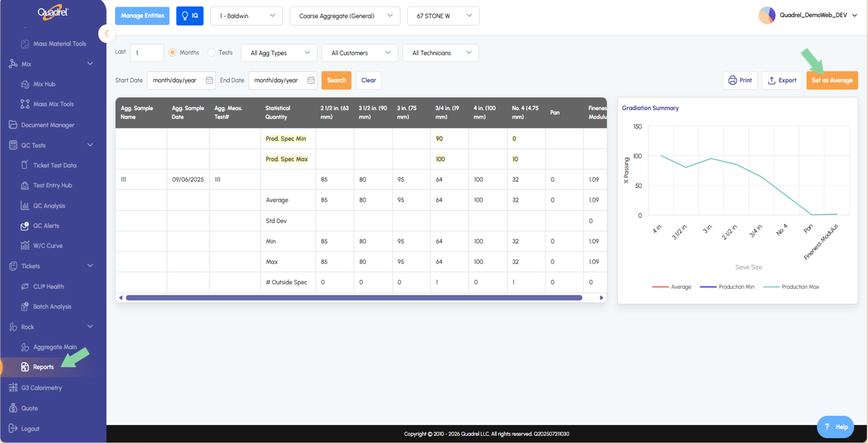Click the Print icon button
This screenshot has height=443, width=868.
pyautogui.click(x=739, y=80)
